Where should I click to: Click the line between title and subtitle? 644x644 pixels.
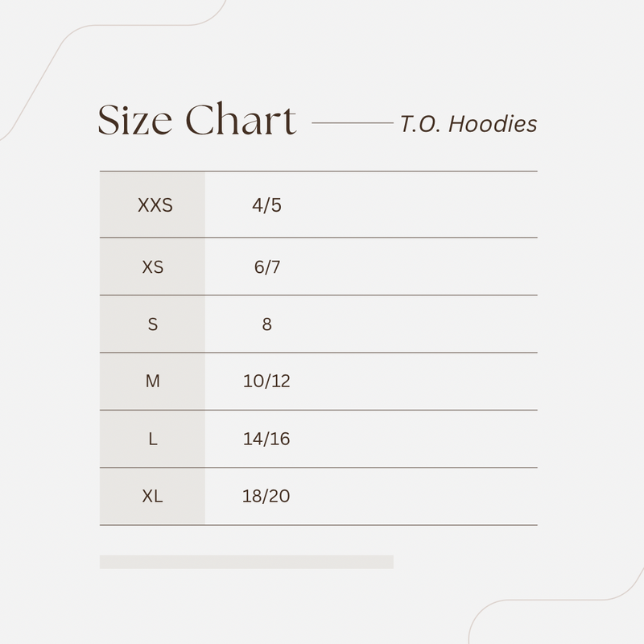(x=352, y=123)
